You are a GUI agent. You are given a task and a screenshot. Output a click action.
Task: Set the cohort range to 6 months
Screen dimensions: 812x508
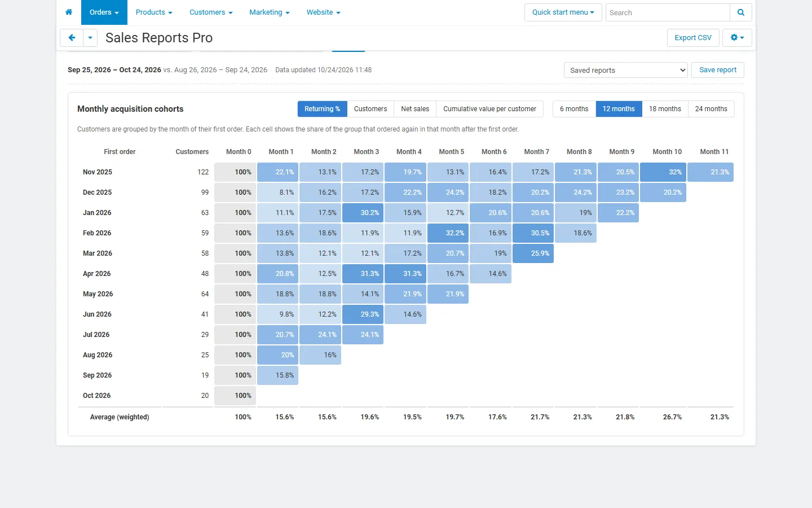(x=574, y=109)
